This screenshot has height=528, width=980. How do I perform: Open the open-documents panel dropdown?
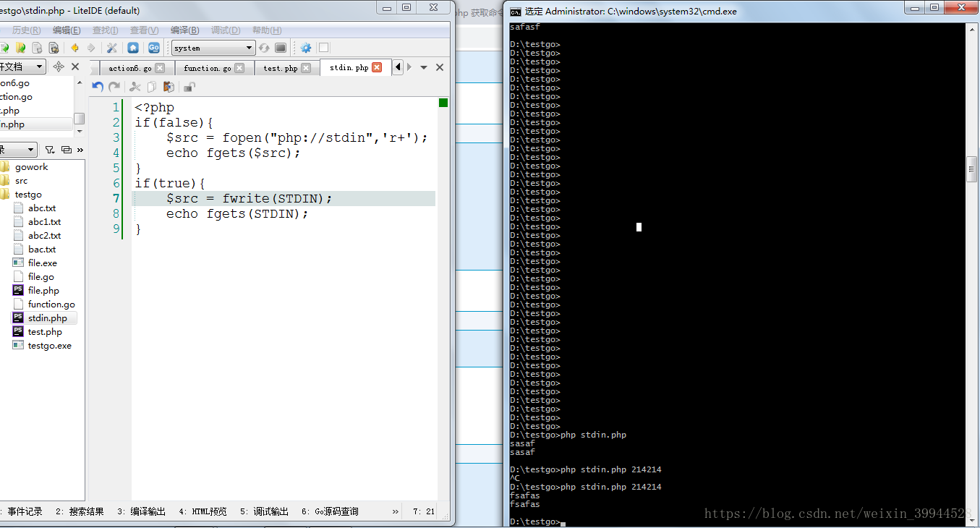click(23, 67)
